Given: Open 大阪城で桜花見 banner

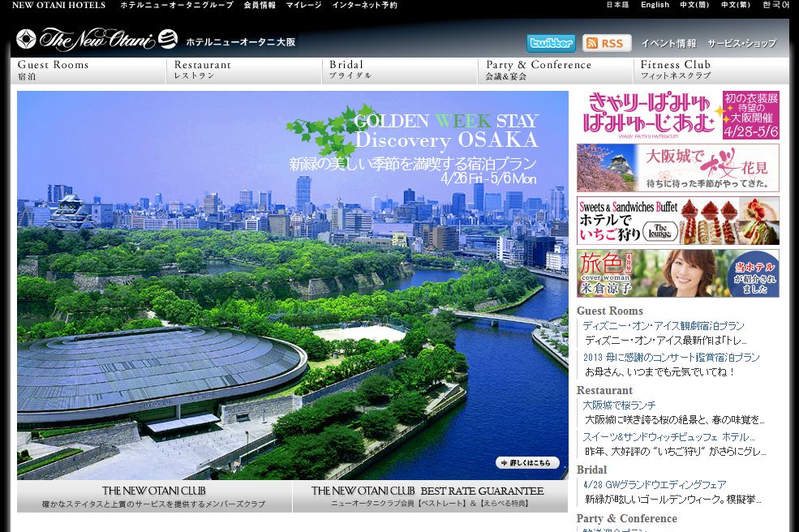Looking at the screenshot, I should click(x=677, y=168).
